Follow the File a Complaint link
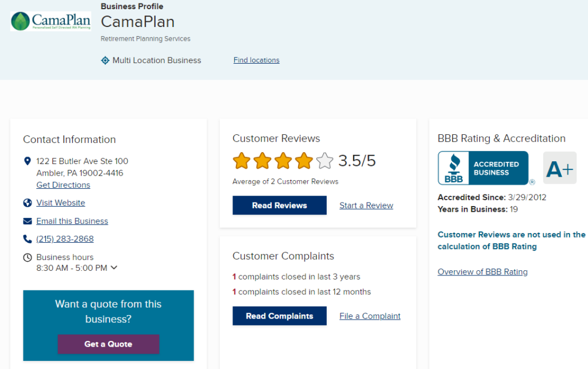 pyautogui.click(x=370, y=316)
